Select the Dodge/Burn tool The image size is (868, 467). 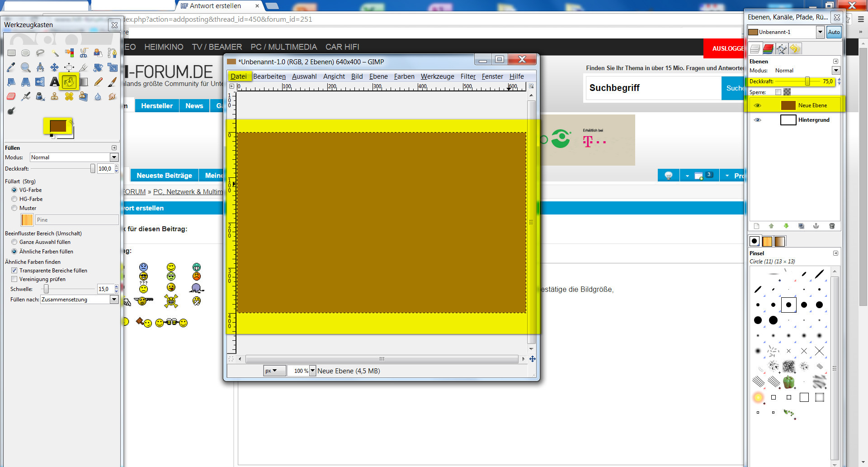(x=11, y=111)
